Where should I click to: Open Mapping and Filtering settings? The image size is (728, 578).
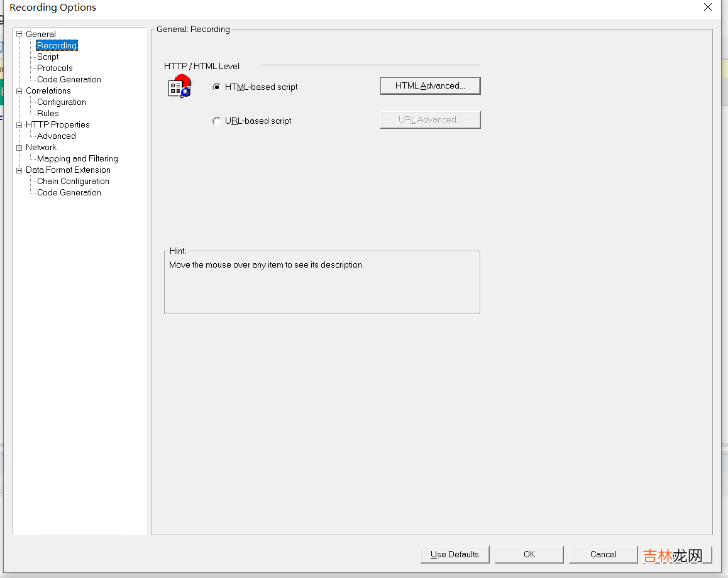tap(77, 158)
